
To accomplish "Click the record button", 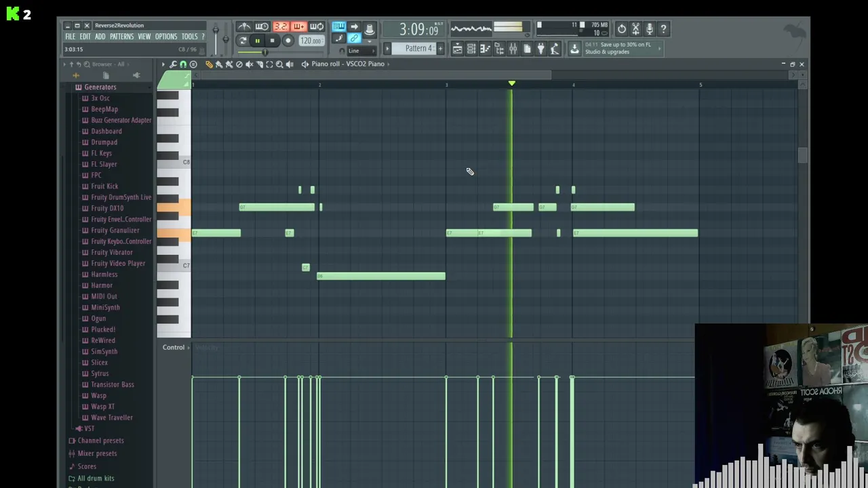I will point(288,41).
